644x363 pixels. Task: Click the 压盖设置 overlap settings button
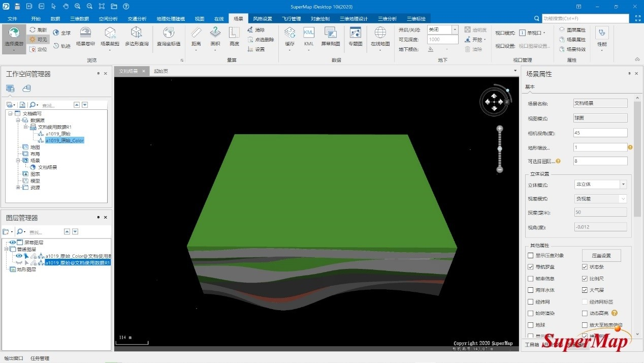pos(601,256)
